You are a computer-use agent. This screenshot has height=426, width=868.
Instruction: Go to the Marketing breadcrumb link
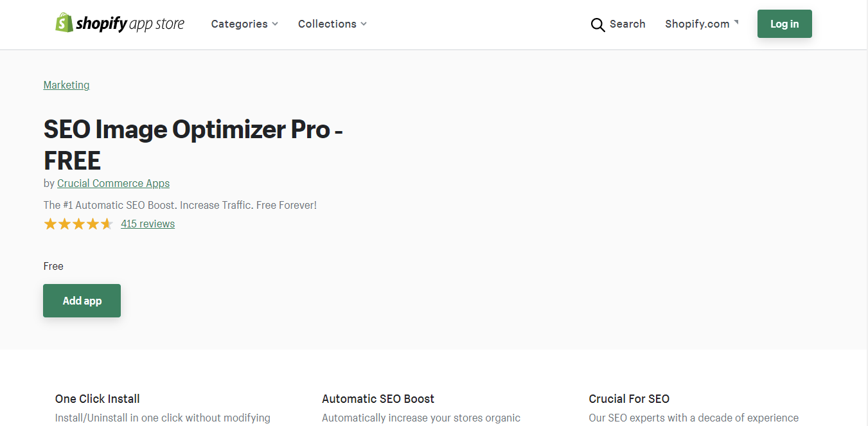[66, 85]
